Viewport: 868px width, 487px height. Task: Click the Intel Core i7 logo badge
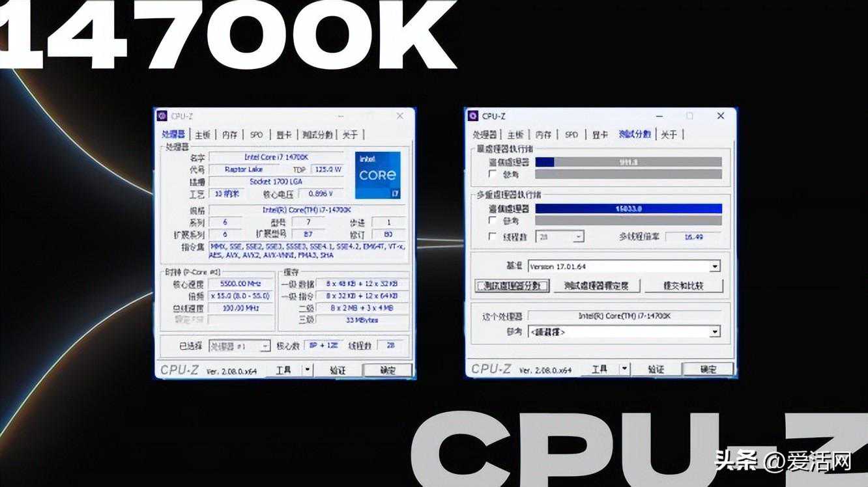click(377, 175)
